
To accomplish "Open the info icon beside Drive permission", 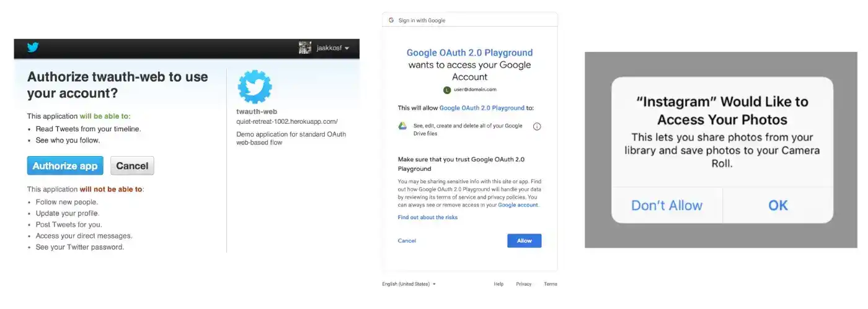I will click(537, 126).
